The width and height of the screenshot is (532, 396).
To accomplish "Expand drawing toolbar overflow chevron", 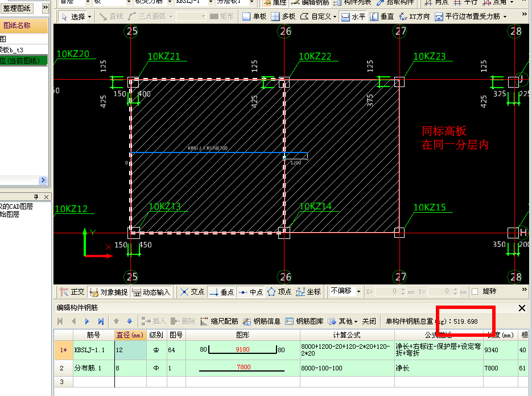I will click(525, 14).
